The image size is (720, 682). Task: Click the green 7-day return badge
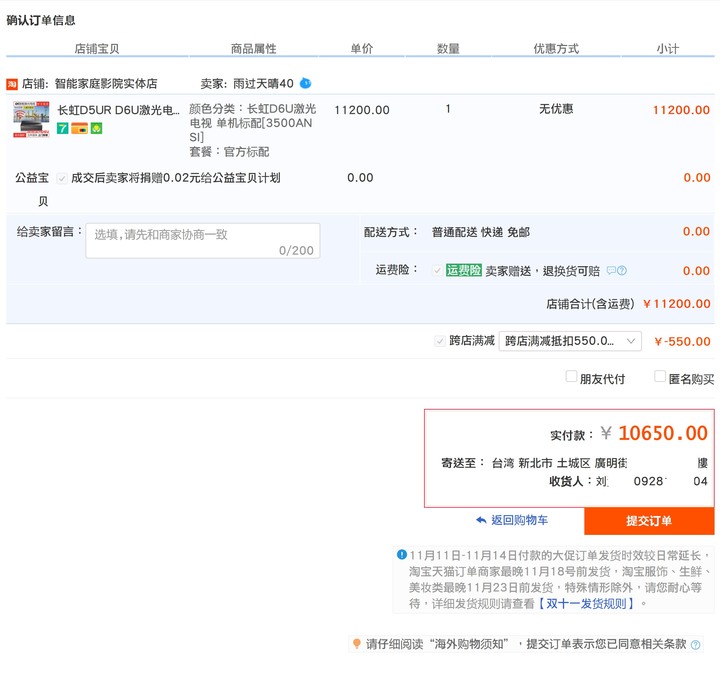pyautogui.click(x=62, y=128)
